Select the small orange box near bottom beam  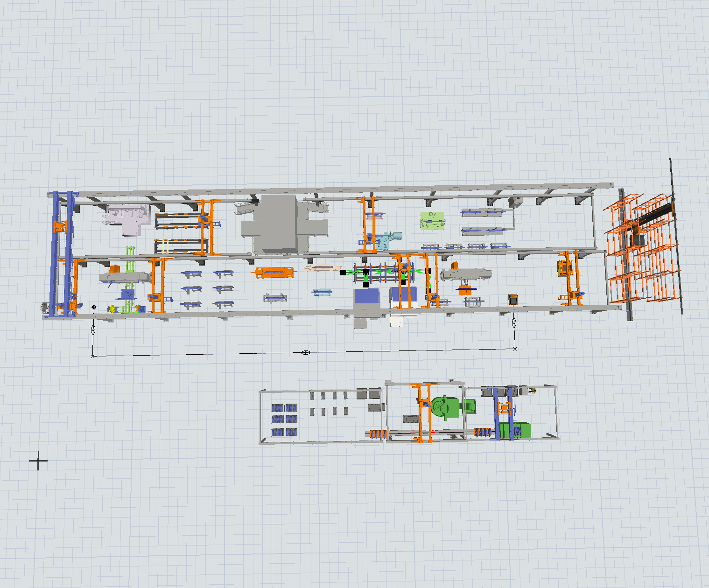tap(513, 300)
